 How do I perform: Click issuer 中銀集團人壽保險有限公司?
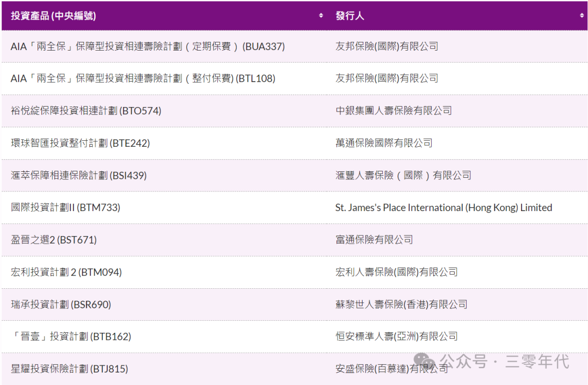click(394, 111)
